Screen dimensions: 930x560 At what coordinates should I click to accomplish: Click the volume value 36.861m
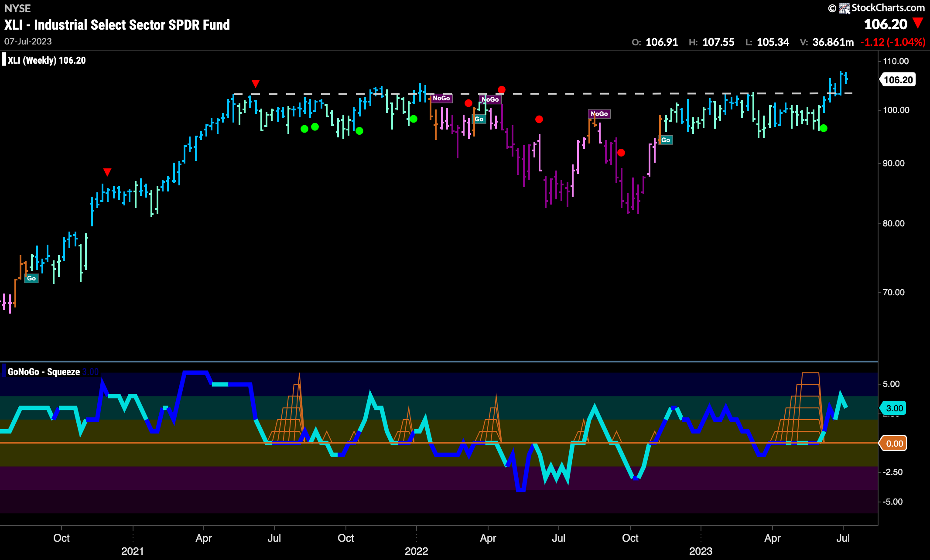click(x=833, y=42)
